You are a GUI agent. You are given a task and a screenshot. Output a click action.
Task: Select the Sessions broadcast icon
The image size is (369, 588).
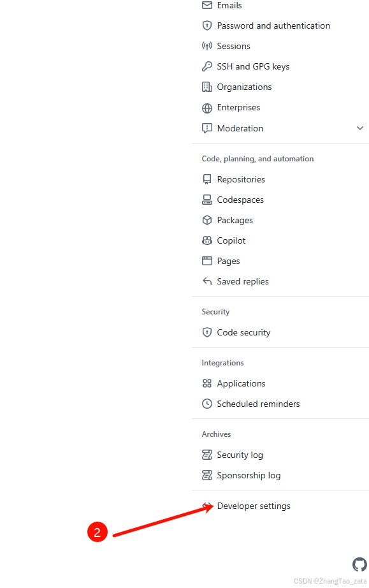(206, 46)
